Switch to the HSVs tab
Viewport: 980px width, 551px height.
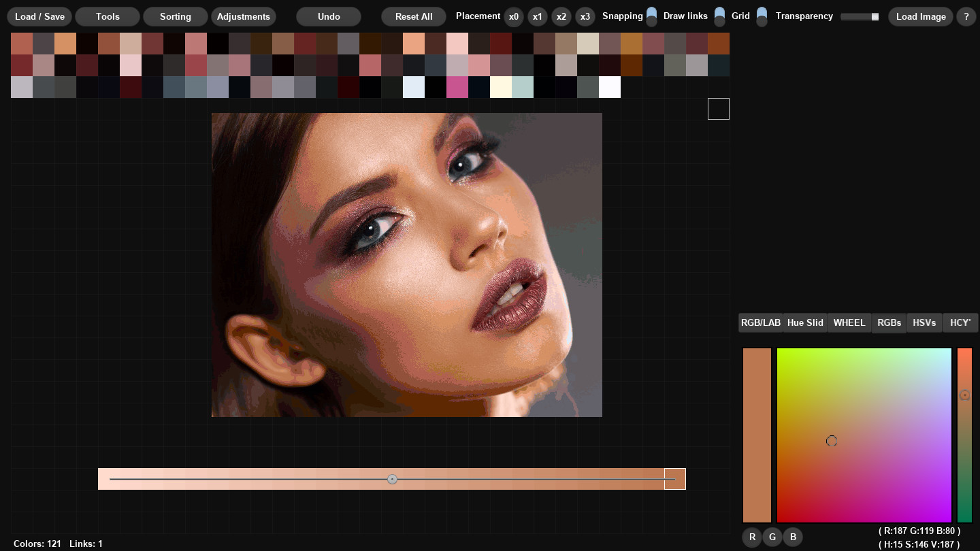[x=924, y=322]
